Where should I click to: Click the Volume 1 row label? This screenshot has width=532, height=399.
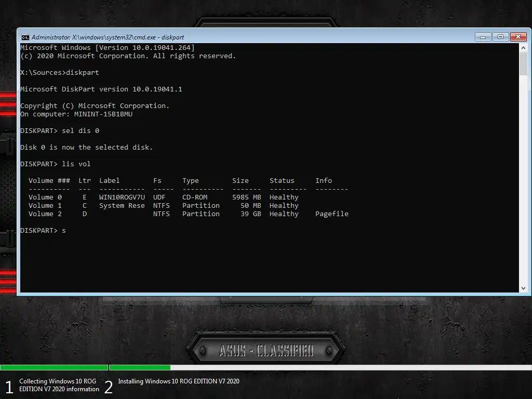pyautogui.click(x=45, y=206)
